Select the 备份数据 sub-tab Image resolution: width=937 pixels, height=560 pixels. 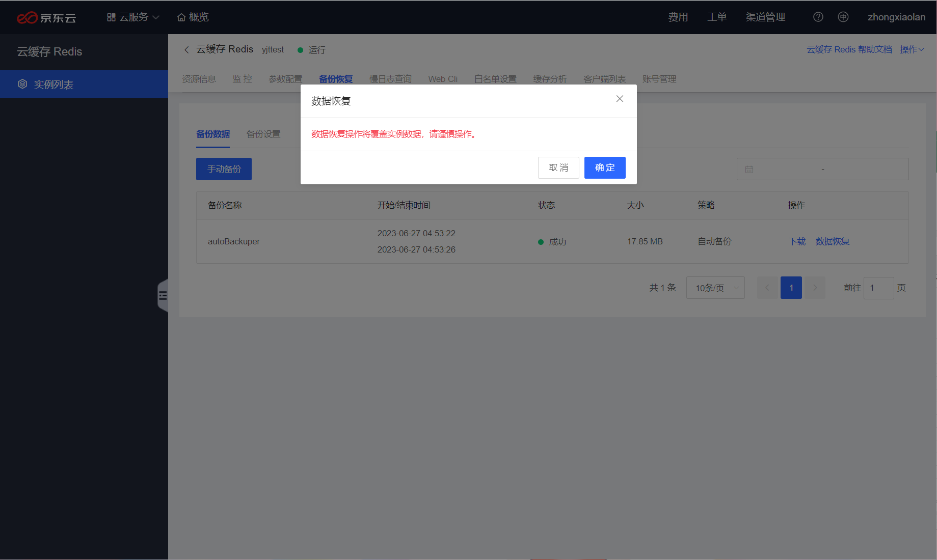point(213,134)
